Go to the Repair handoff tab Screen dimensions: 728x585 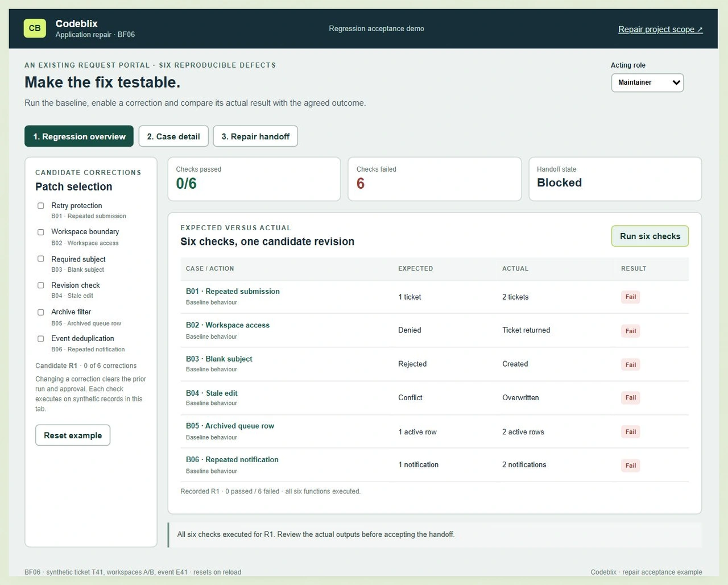point(255,136)
